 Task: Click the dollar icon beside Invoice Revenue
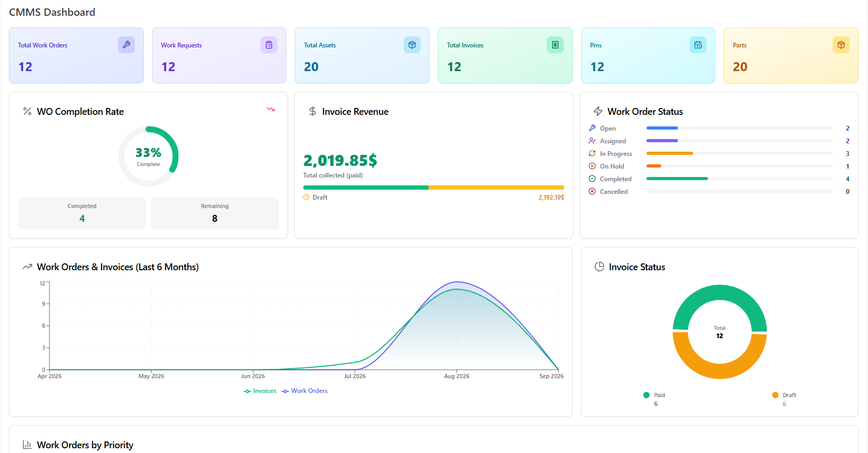pyautogui.click(x=313, y=111)
